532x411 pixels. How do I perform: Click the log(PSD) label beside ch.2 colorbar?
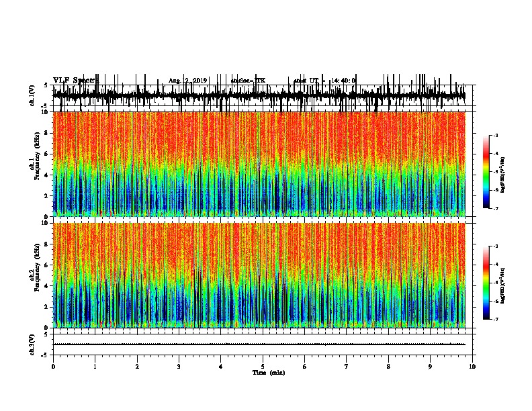pyautogui.click(x=502, y=285)
